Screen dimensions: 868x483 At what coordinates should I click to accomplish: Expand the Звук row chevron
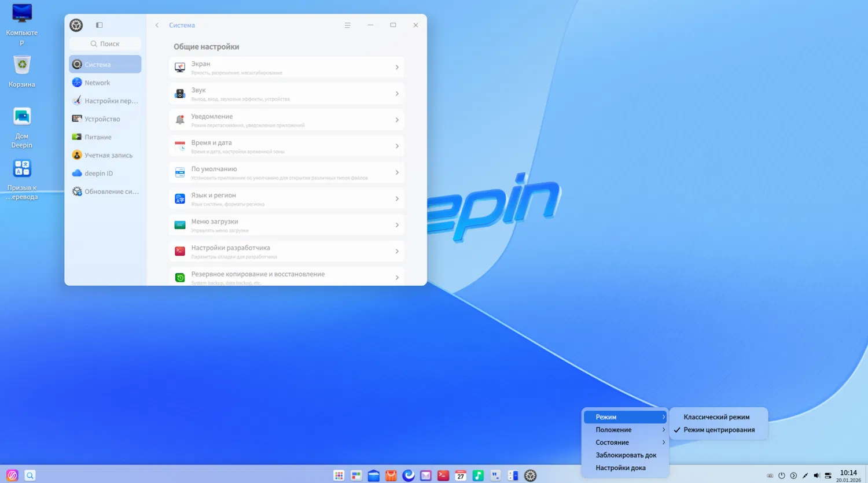coord(397,94)
